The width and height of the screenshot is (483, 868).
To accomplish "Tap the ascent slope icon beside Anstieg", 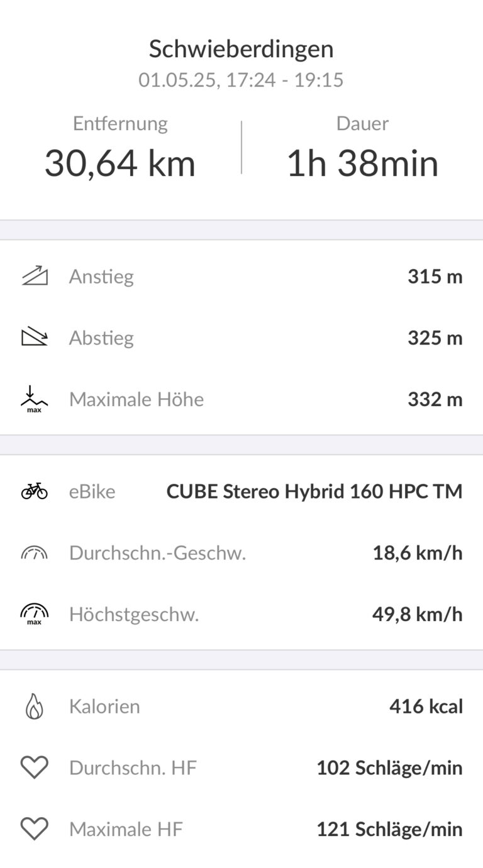I will coord(35,276).
